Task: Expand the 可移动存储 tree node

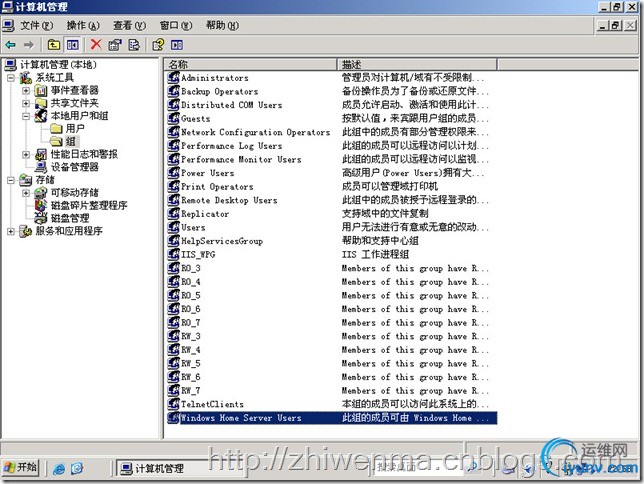Action: coord(26,193)
